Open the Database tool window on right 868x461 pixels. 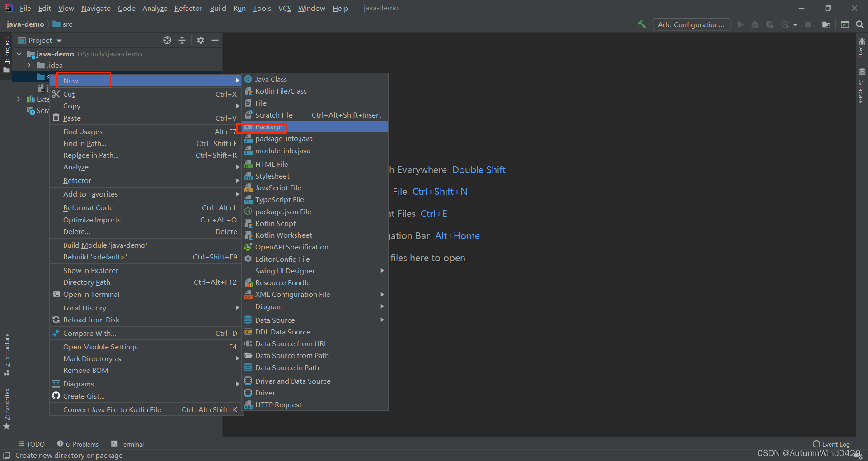tap(862, 86)
